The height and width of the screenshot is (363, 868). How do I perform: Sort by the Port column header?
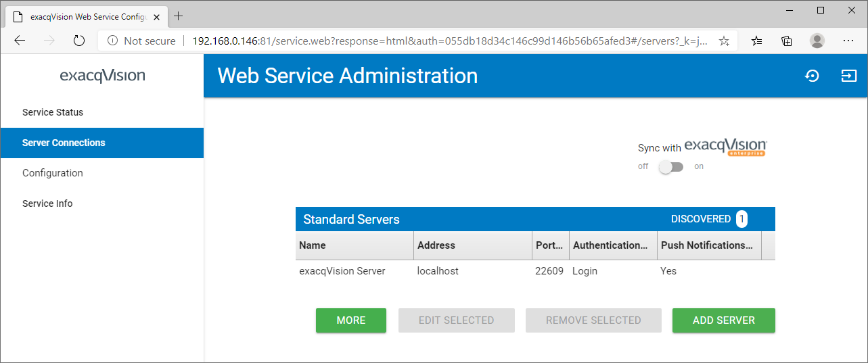(551, 245)
